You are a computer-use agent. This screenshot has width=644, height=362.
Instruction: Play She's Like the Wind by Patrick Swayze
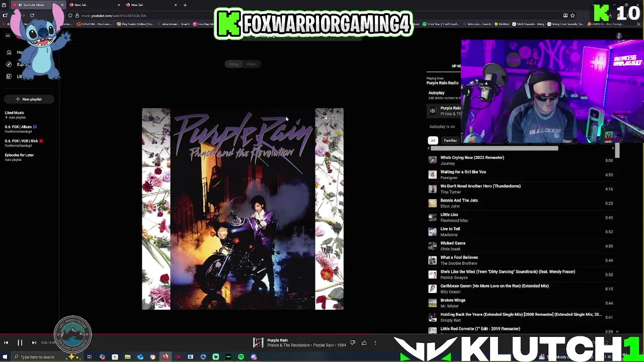(520, 275)
